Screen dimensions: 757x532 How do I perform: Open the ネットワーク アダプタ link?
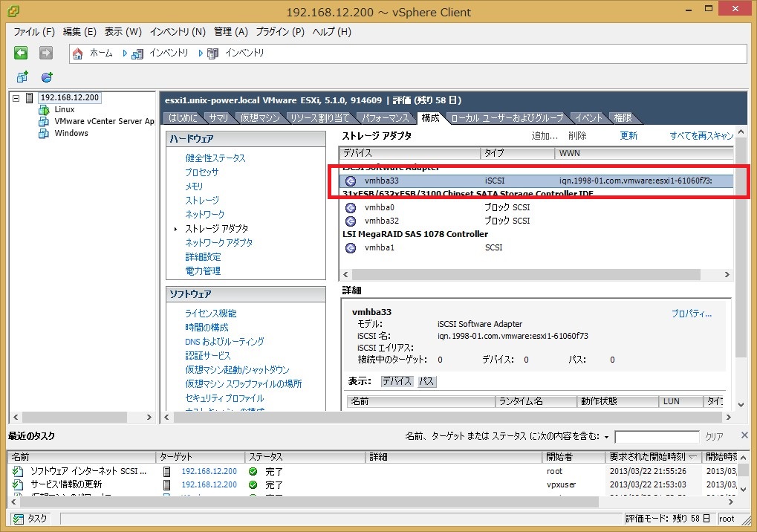coord(218,243)
